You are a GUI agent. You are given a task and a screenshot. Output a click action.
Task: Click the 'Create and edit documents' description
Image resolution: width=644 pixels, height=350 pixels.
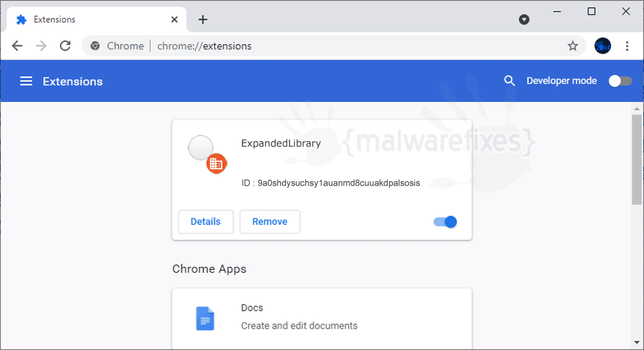[299, 326]
